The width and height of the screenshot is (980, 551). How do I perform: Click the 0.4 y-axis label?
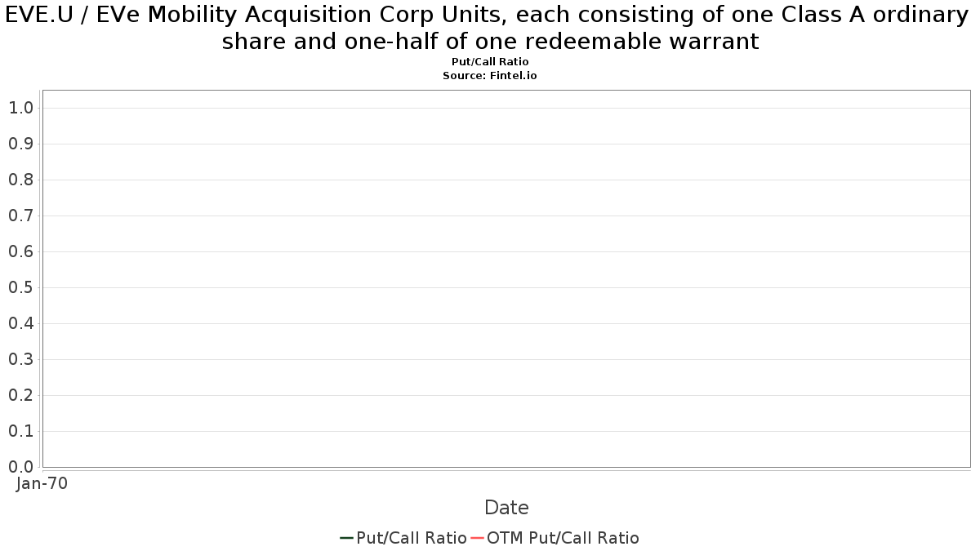tap(20, 323)
